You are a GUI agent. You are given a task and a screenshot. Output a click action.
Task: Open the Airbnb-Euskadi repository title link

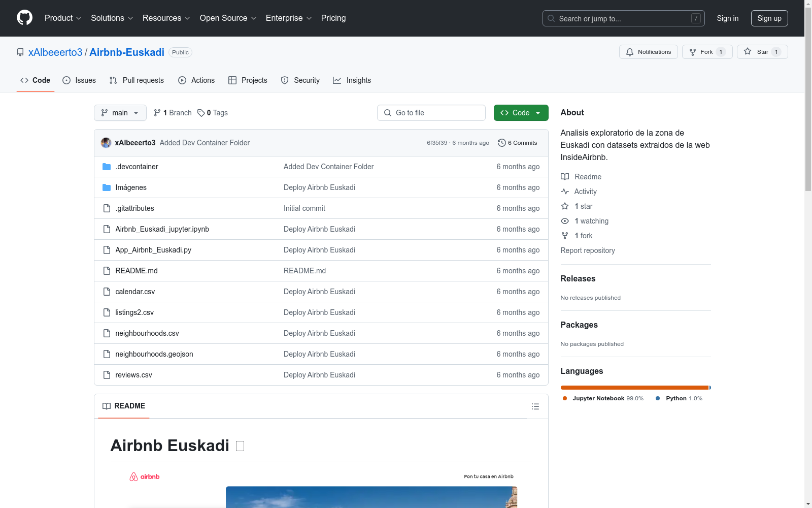[127, 52]
